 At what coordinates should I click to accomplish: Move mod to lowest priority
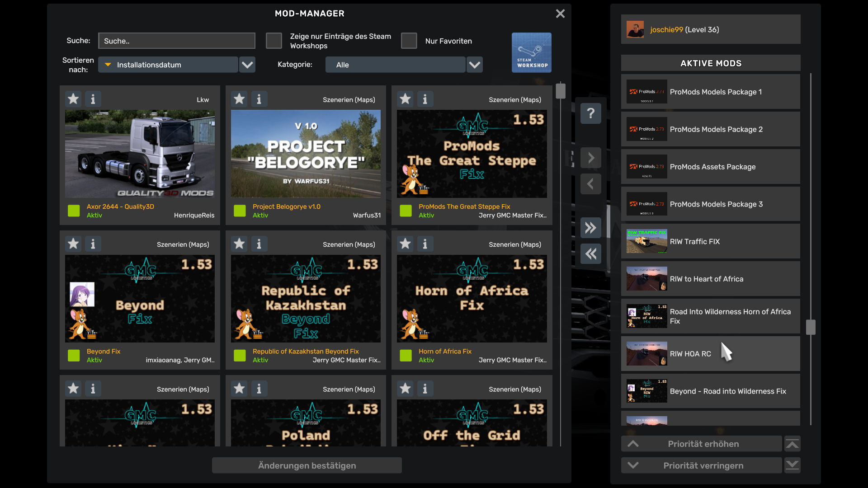(793, 465)
